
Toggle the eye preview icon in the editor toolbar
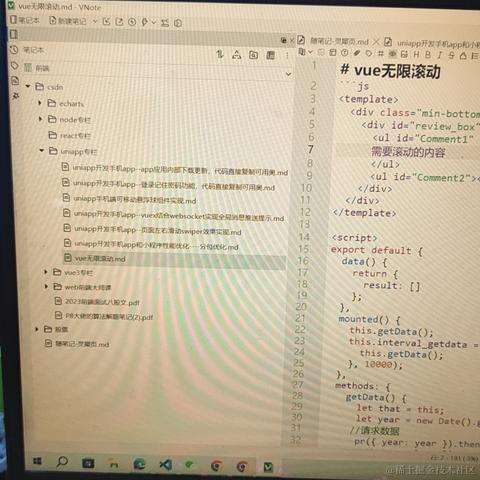(393, 53)
